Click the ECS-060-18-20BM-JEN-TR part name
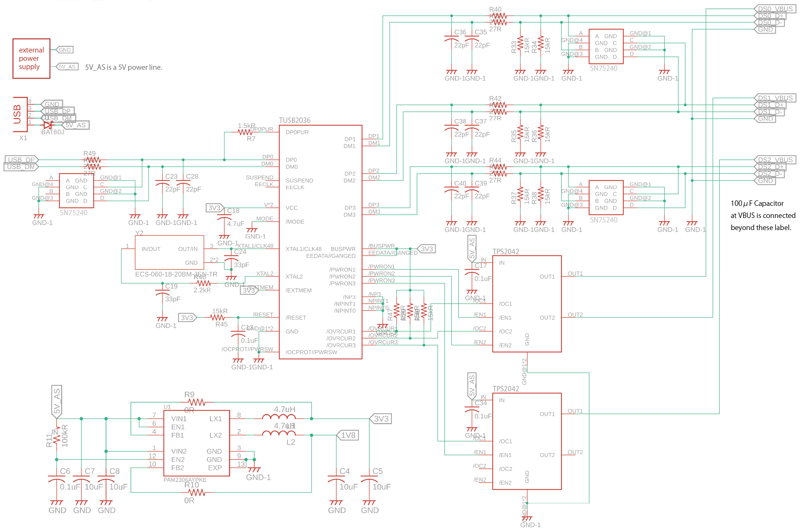Image resolution: width=806 pixels, height=532 pixels. 176,274
